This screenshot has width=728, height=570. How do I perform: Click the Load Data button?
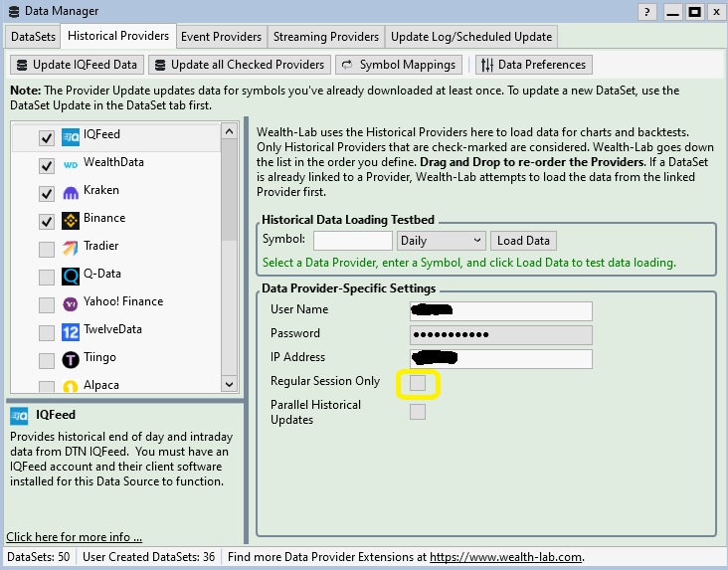coord(523,241)
